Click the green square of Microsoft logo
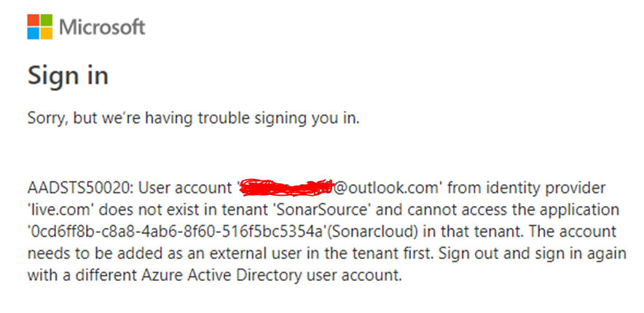This screenshot has height=313, width=644. point(46,20)
